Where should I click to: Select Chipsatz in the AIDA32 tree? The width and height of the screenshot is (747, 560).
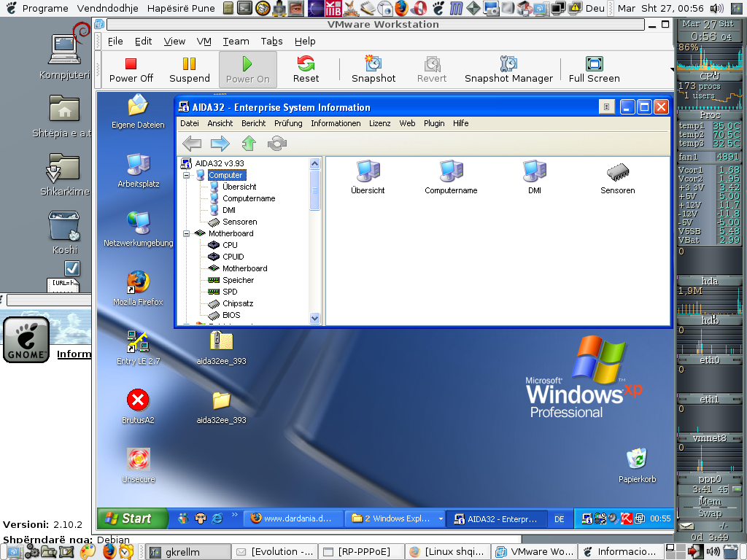point(238,303)
